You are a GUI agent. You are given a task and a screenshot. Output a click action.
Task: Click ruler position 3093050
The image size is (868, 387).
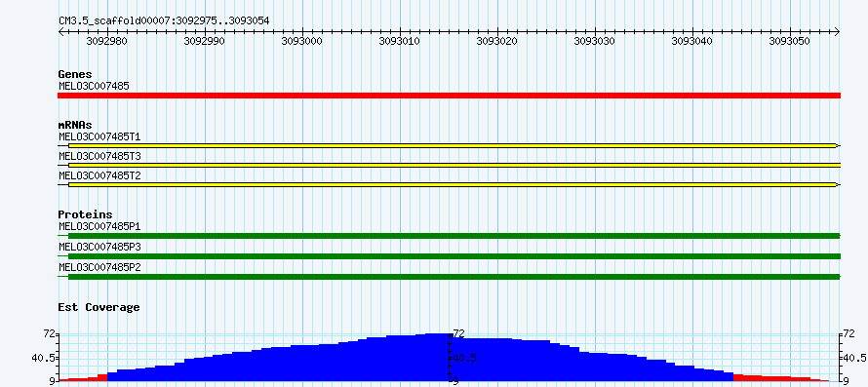(790, 41)
